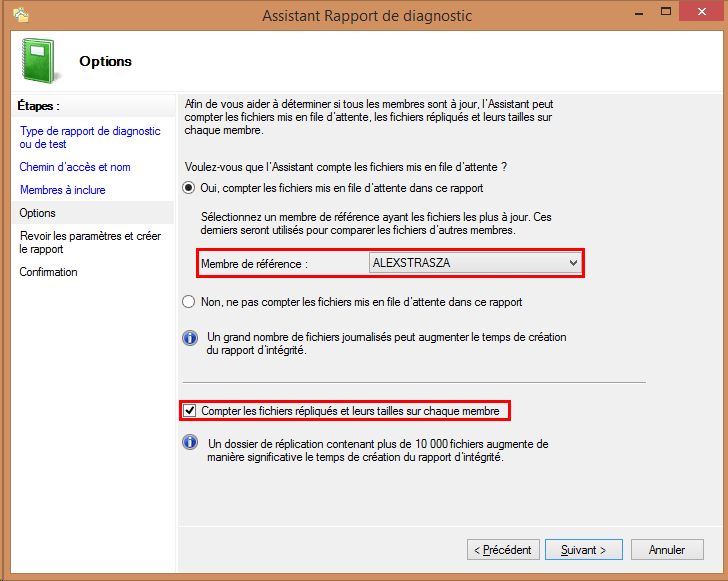Click the Confirmation step in the sidebar

[48, 272]
